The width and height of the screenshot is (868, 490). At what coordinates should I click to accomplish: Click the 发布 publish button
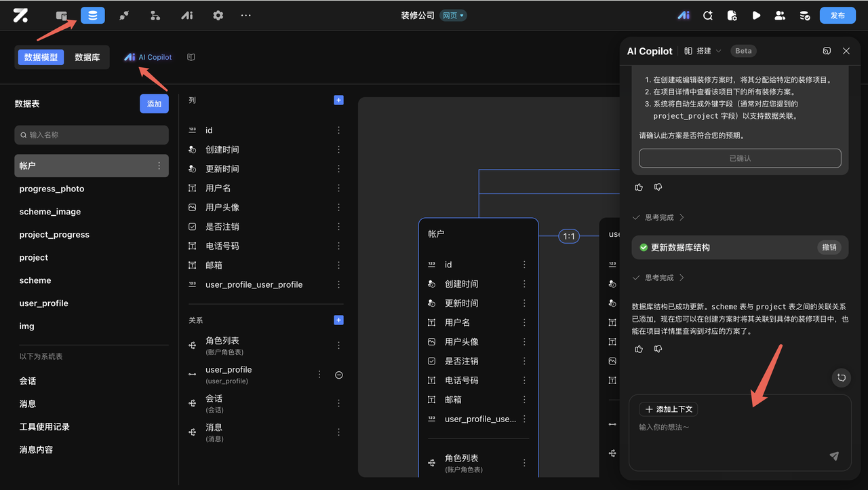coord(837,16)
